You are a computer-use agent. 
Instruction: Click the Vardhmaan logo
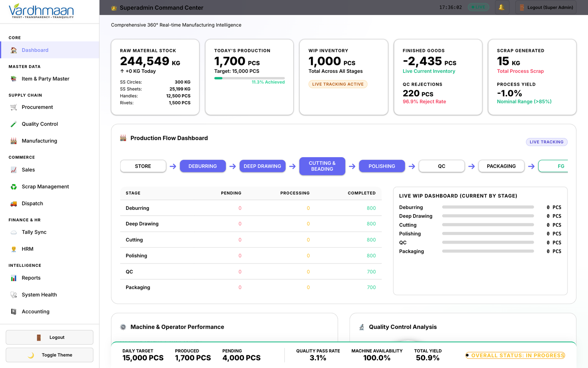pyautogui.click(x=41, y=11)
